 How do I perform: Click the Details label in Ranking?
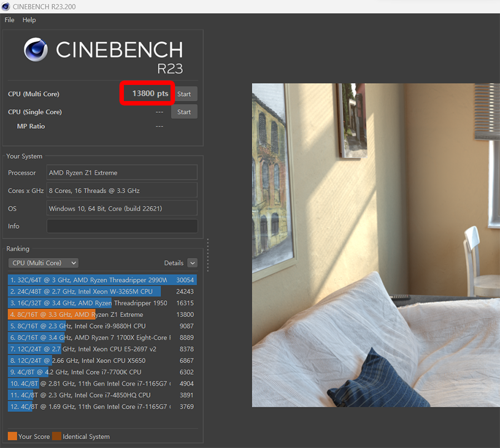pos(174,263)
